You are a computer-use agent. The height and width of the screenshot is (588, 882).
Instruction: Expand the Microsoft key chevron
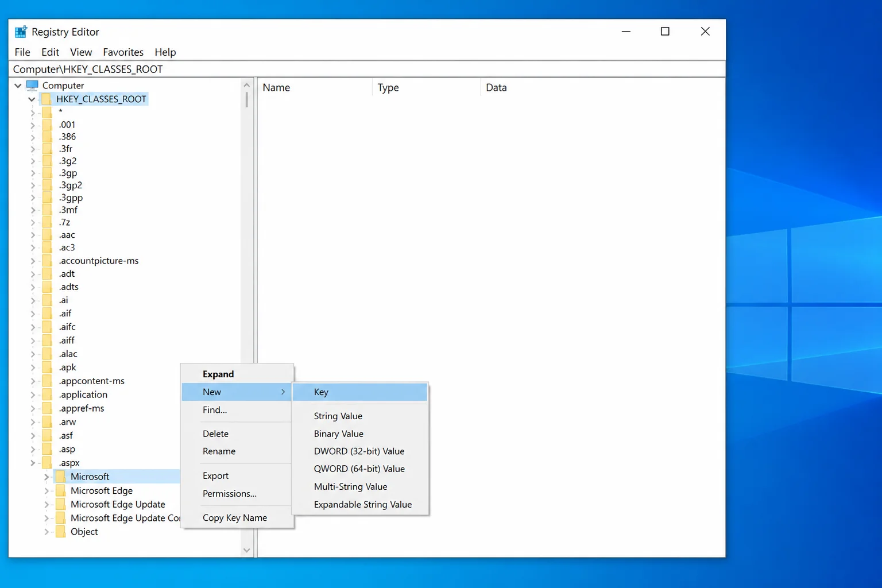[x=47, y=477]
